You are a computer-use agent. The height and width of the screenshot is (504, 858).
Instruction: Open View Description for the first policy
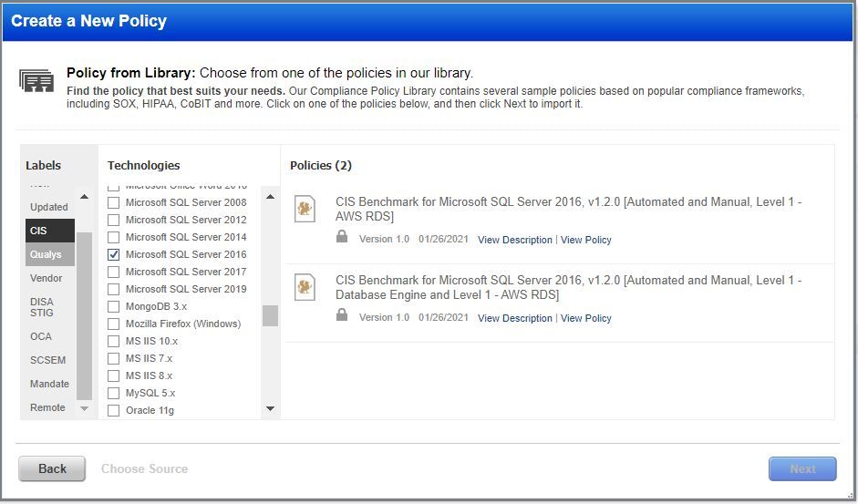pyautogui.click(x=515, y=240)
